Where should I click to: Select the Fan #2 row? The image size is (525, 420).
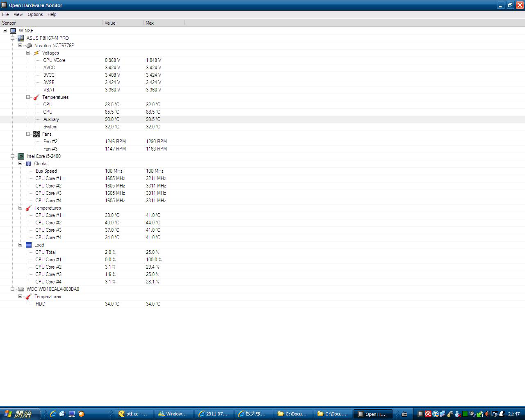[x=262, y=142]
